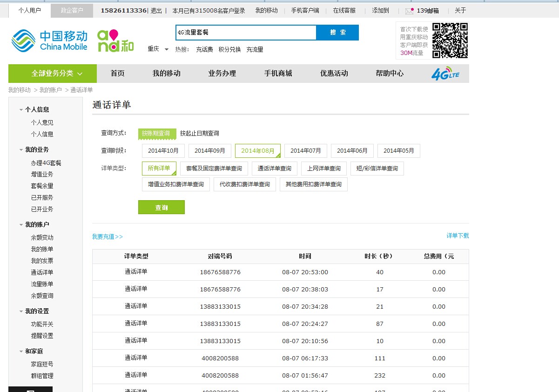The image size is (559, 392).
Task: Open the 139邮箱 envelope icon
Action: tap(409, 11)
